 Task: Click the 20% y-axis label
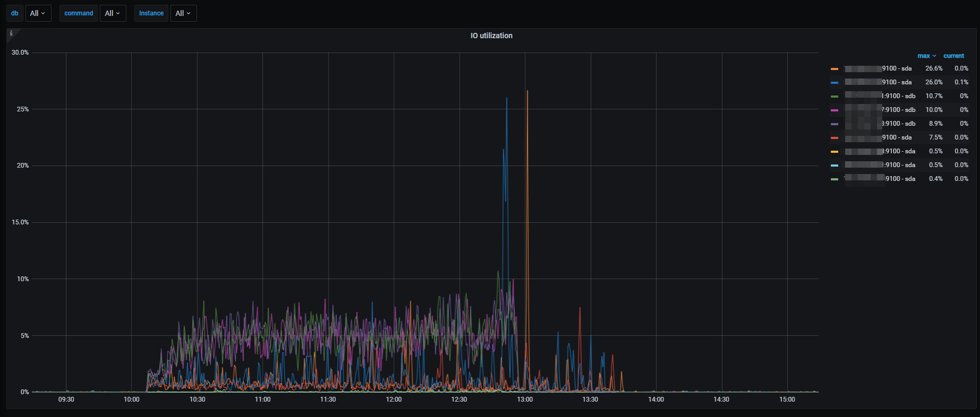click(x=23, y=166)
